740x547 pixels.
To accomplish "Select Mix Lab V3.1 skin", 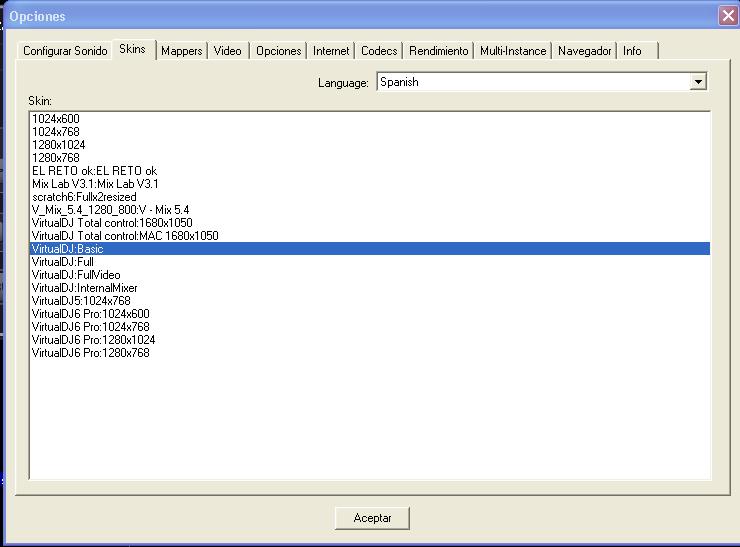I will [x=95, y=184].
